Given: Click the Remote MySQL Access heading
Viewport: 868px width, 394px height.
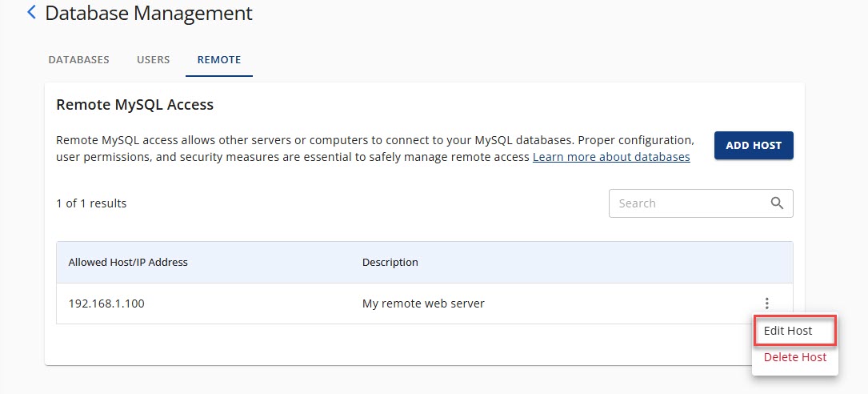Looking at the screenshot, I should [135, 105].
